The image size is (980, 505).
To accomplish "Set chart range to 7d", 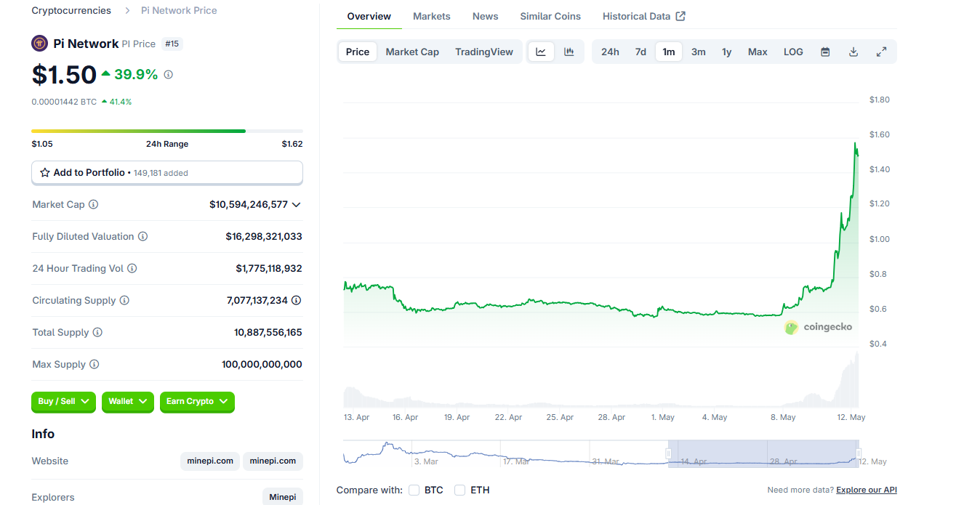I will tap(640, 52).
